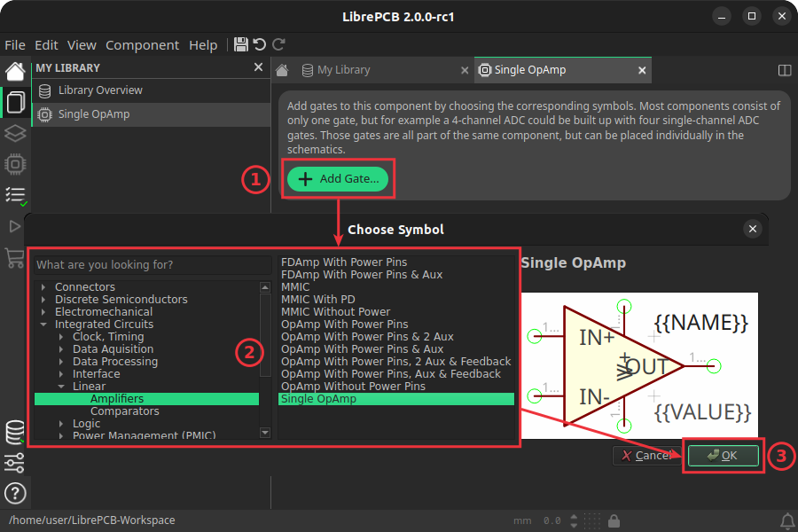Toggle the split view icon at top right
The width and height of the screenshot is (798, 532).
point(784,69)
